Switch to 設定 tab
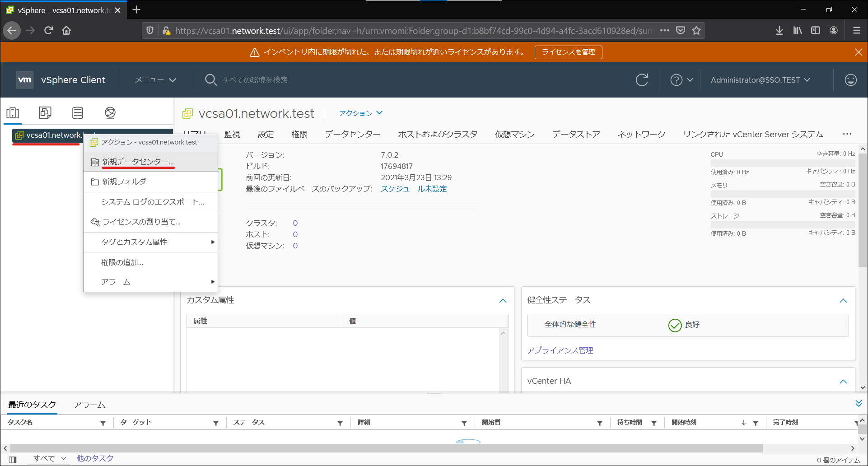 266,134
